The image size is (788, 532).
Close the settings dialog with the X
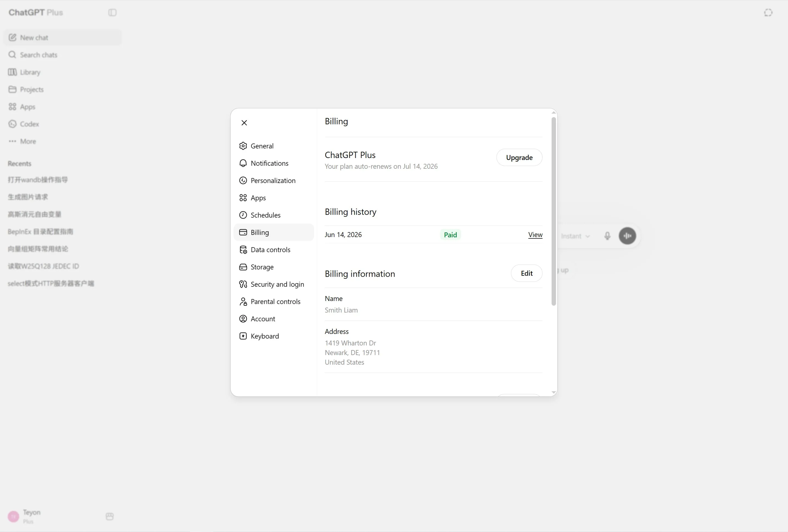(x=244, y=123)
